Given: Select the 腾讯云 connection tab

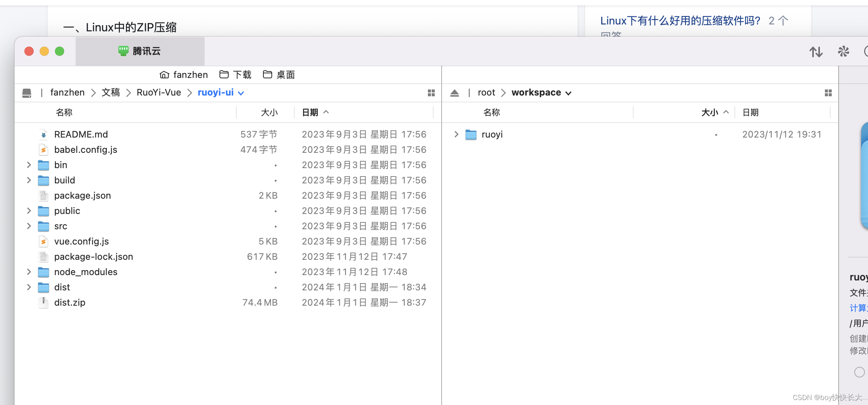Looking at the screenshot, I should pos(140,51).
